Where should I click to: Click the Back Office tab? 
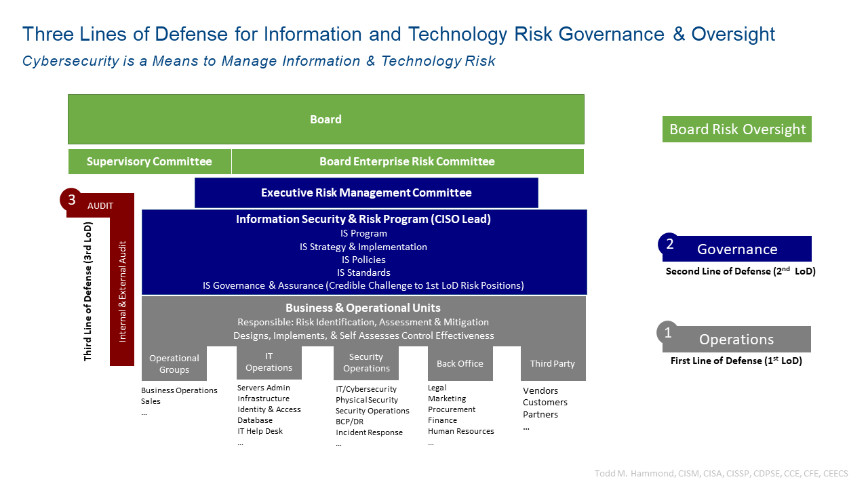pyautogui.click(x=460, y=364)
